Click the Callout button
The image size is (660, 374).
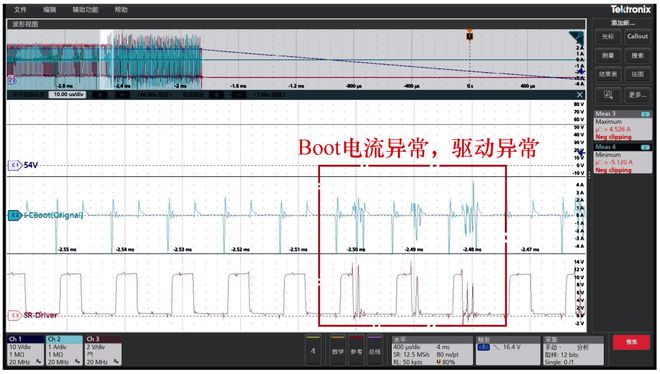coord(637,37)
